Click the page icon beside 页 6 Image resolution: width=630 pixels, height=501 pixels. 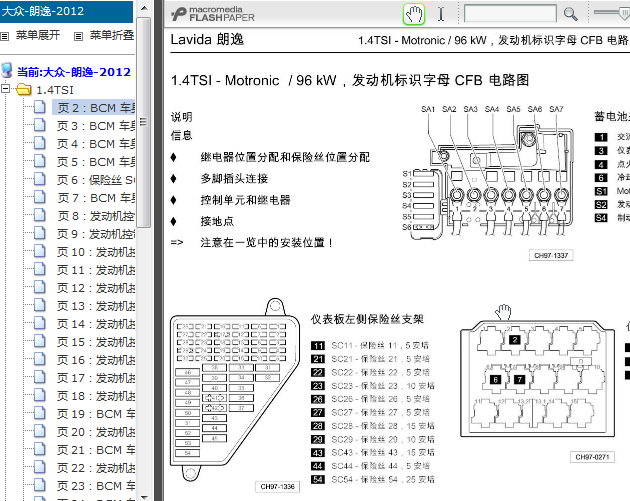[39, 179]
